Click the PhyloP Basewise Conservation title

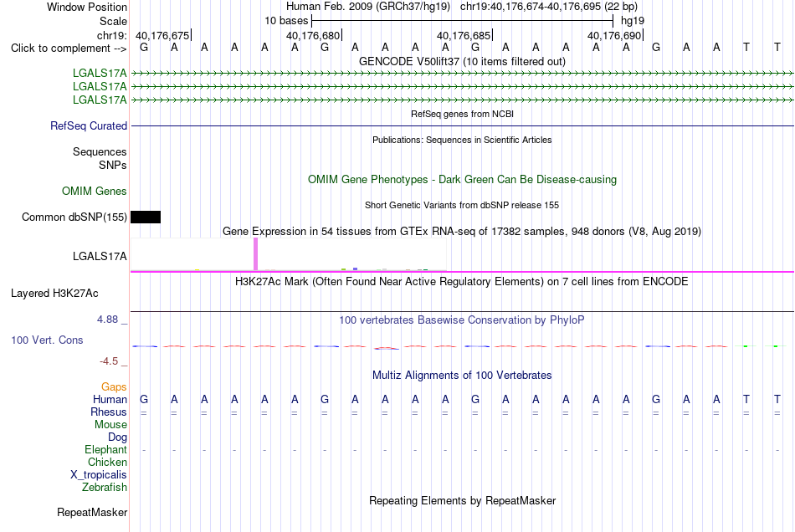coord(462,320)
